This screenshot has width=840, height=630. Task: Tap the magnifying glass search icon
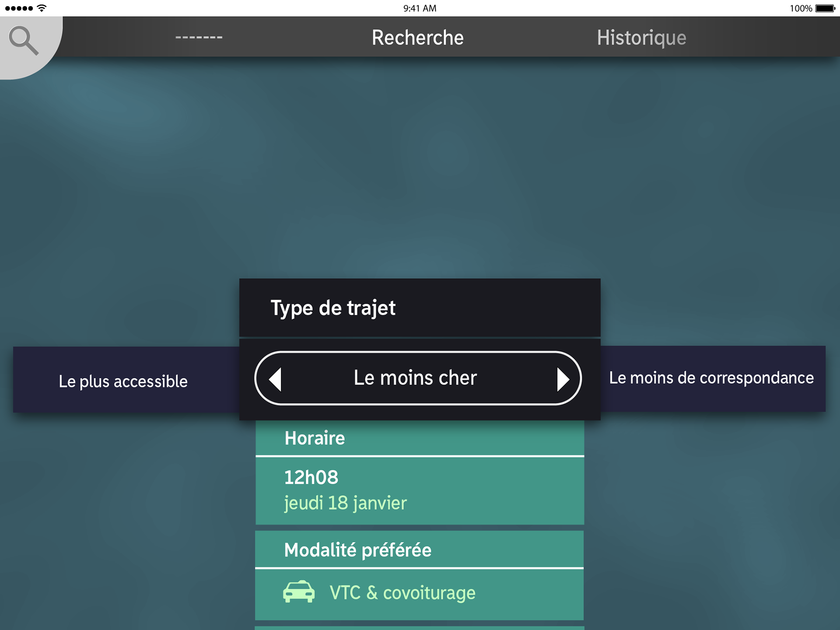(24, 40)
